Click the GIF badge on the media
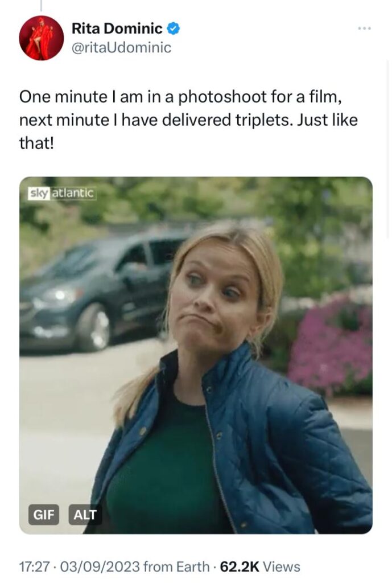This screenshot has height=583, width=392. [x=44, y=515]
